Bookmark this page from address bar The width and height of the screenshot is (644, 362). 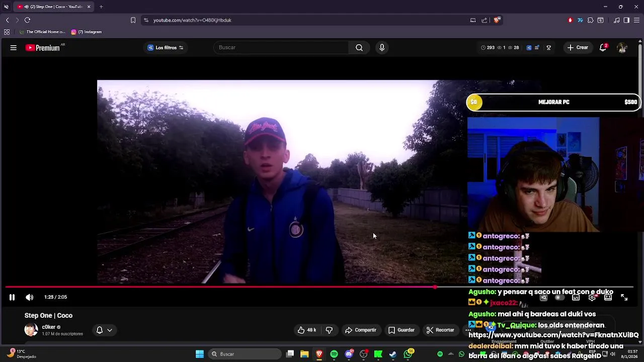click(x=133, y=20)
